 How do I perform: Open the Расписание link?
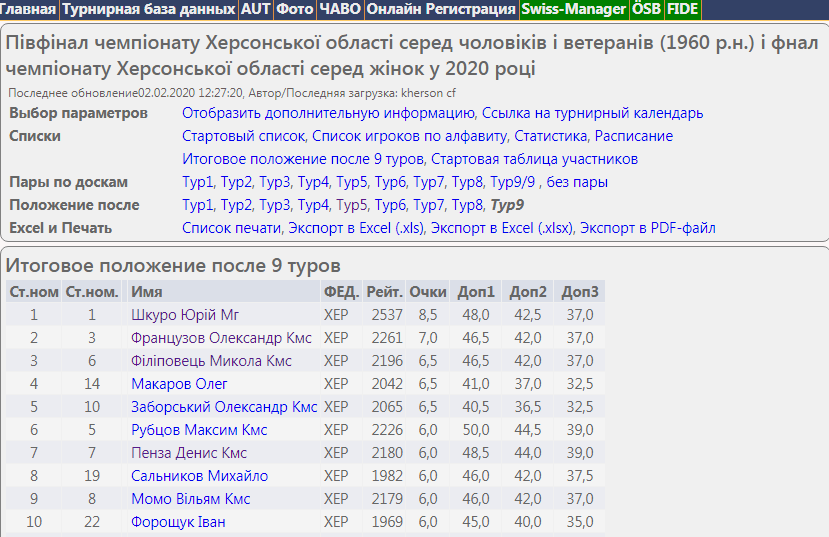point(635,136)
